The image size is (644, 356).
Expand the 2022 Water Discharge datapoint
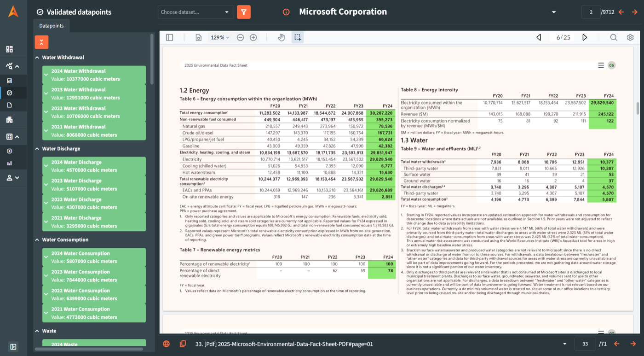point(46,203)
